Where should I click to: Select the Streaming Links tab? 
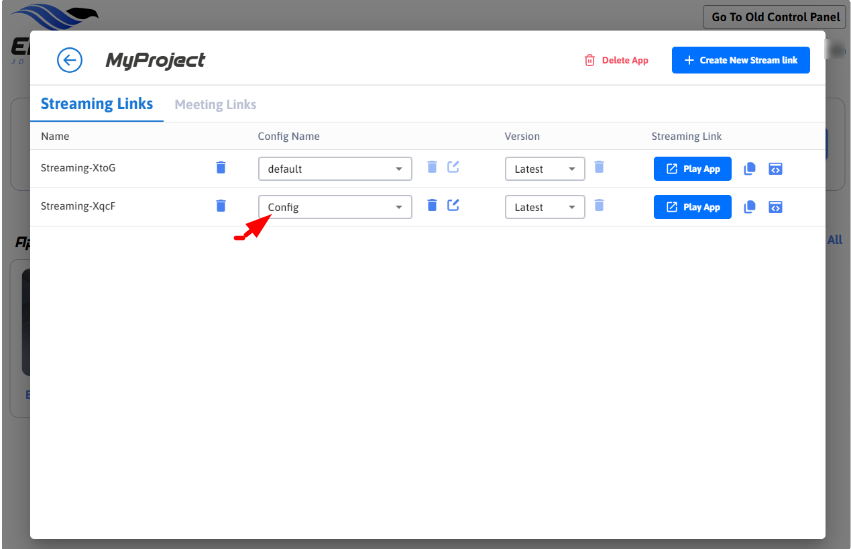[x=97, y=104]
